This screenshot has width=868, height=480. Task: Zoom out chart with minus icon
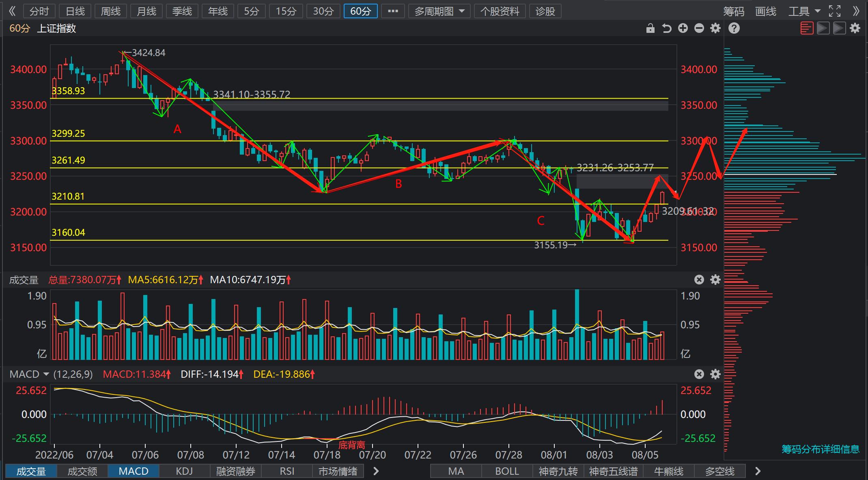point(699,28)
